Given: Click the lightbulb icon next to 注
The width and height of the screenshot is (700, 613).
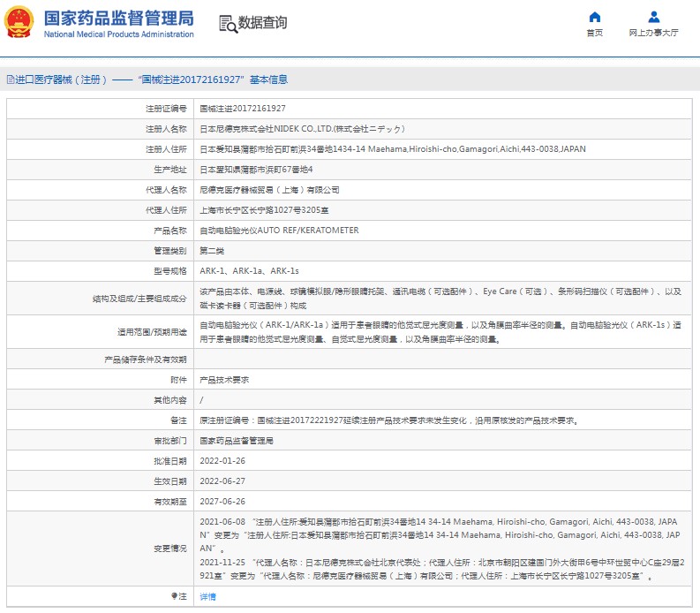Looking at the screenshot, I should coord(174,596).
